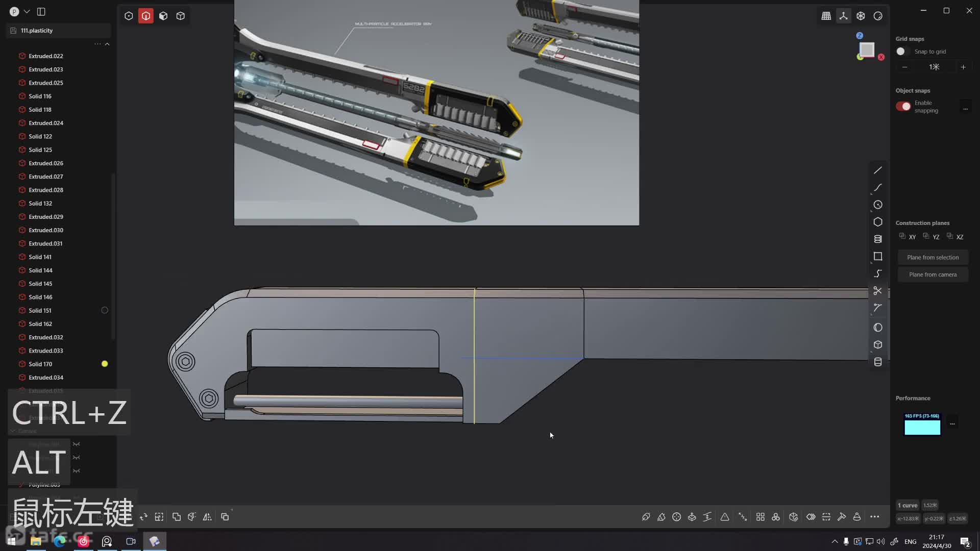
Task: Select the Spiral tool
Action: (878, 239)
